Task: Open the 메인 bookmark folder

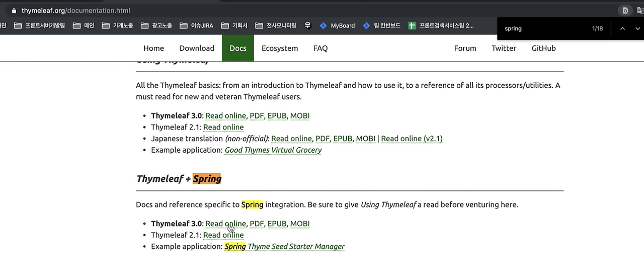Action: click(84, 26)
